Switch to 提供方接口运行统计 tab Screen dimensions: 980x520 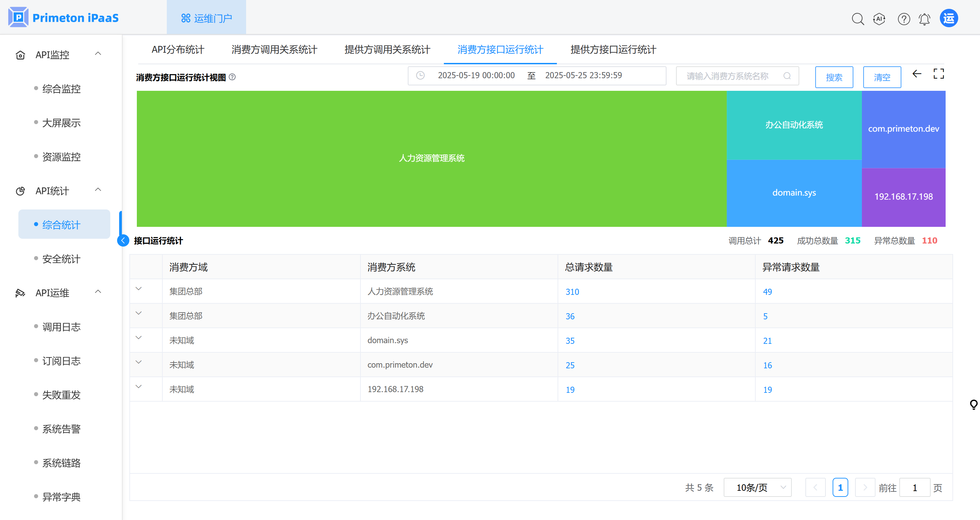coord(613,49)
